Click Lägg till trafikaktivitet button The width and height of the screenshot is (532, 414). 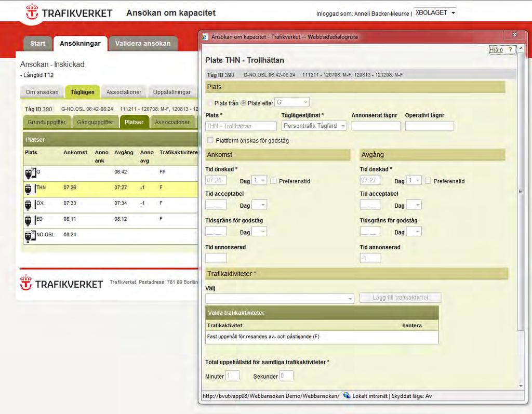click(401, 298)
